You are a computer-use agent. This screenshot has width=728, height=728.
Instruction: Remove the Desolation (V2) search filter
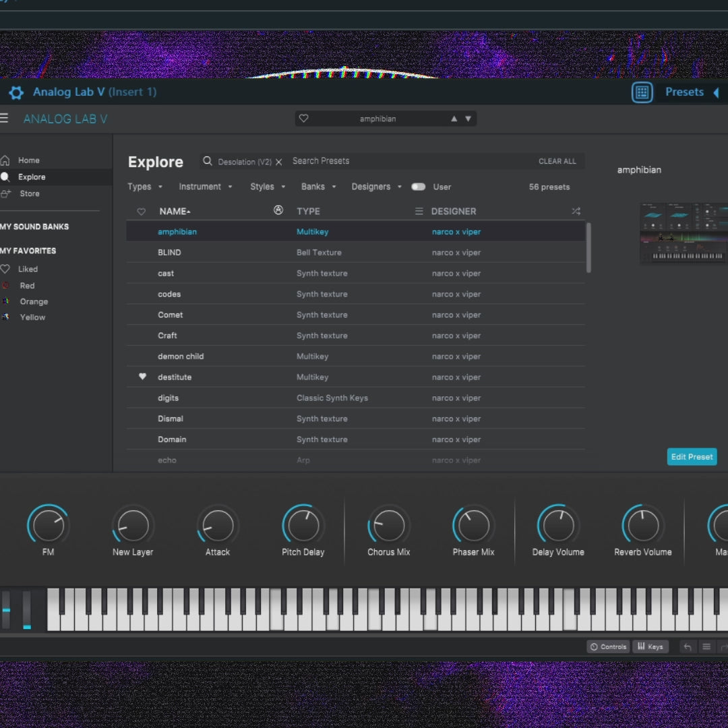279,162
